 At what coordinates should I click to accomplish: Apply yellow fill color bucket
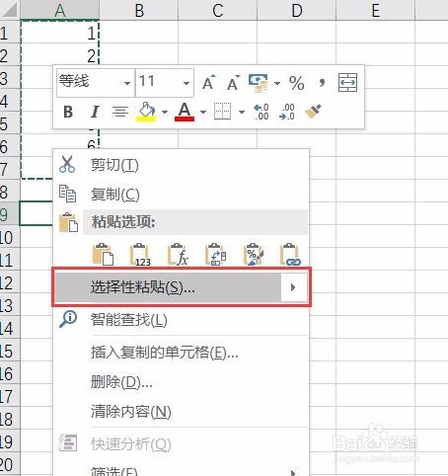(146, 112)
